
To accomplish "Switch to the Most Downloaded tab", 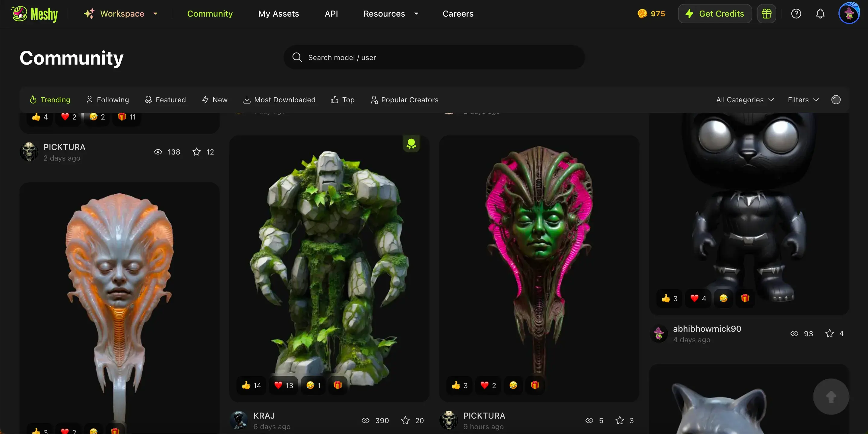I will [x=279, y=100].
